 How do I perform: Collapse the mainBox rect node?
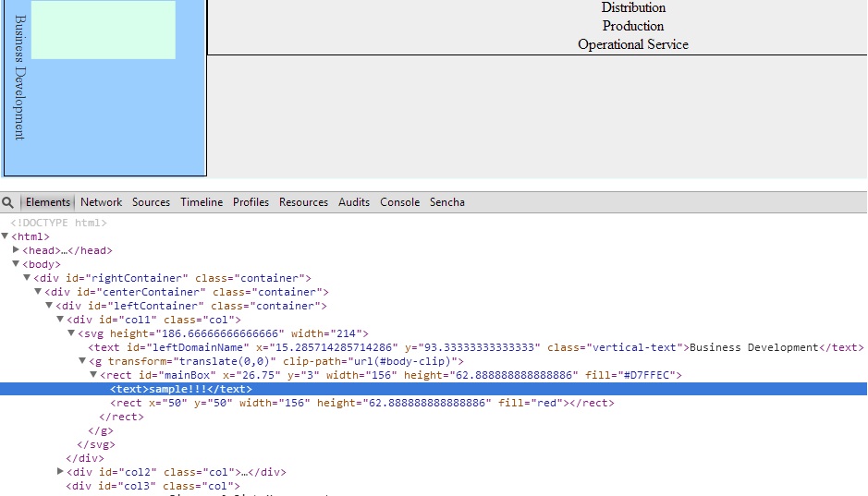point(93,374)
